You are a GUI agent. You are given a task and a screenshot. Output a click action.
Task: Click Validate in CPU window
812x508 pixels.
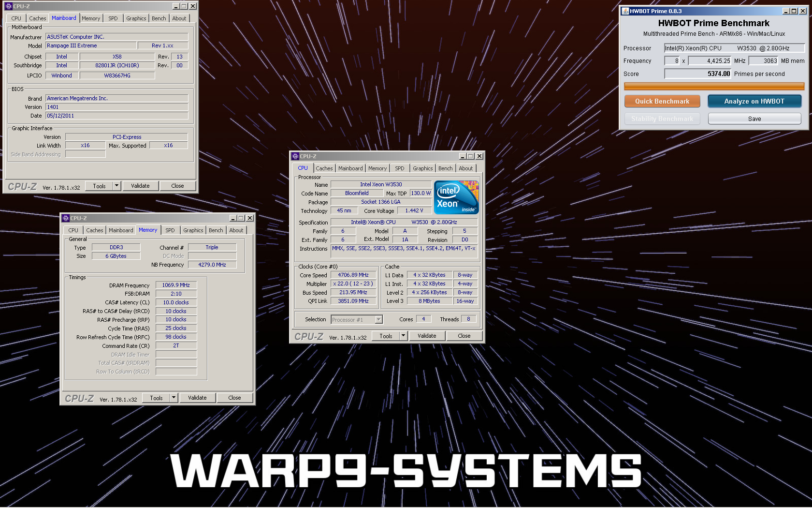pos(427,336)
